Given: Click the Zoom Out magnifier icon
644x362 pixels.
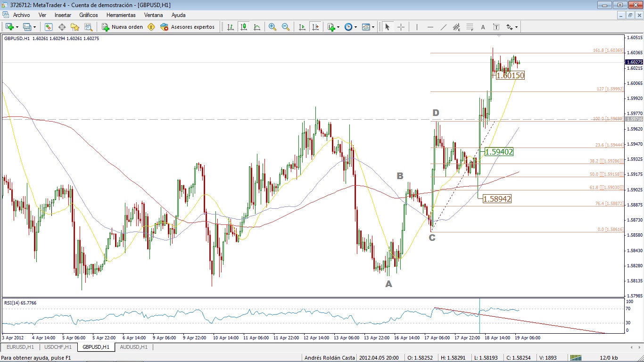Looking at the screenshot, I should click(x=286, y=27).
